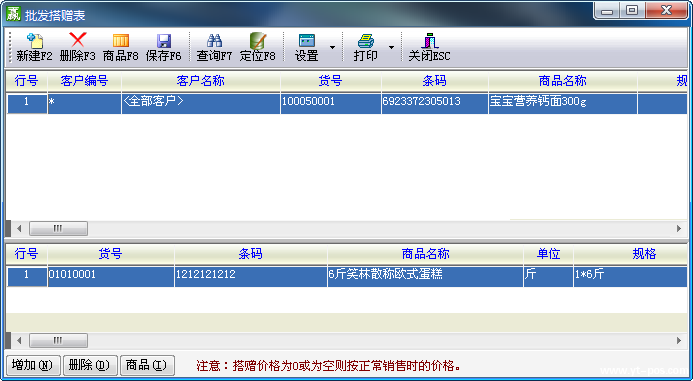Click the lower table's 货号 column header
This screenshot has width=693, height=381.
[110, 254]
